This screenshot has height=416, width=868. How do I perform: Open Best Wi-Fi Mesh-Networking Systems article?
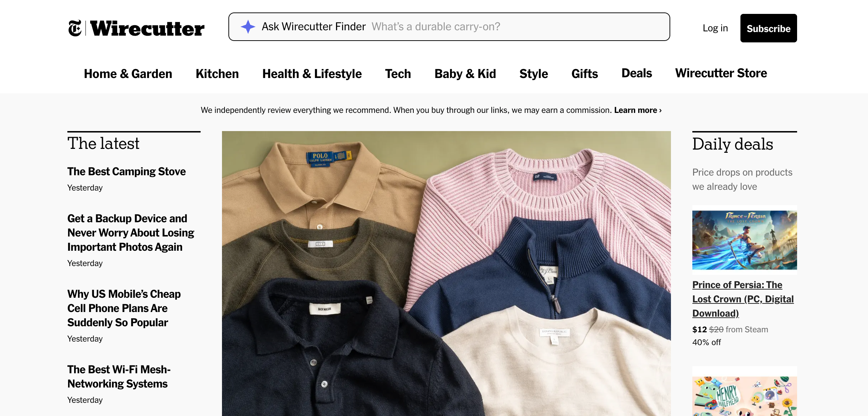click(x=119, y=376)
